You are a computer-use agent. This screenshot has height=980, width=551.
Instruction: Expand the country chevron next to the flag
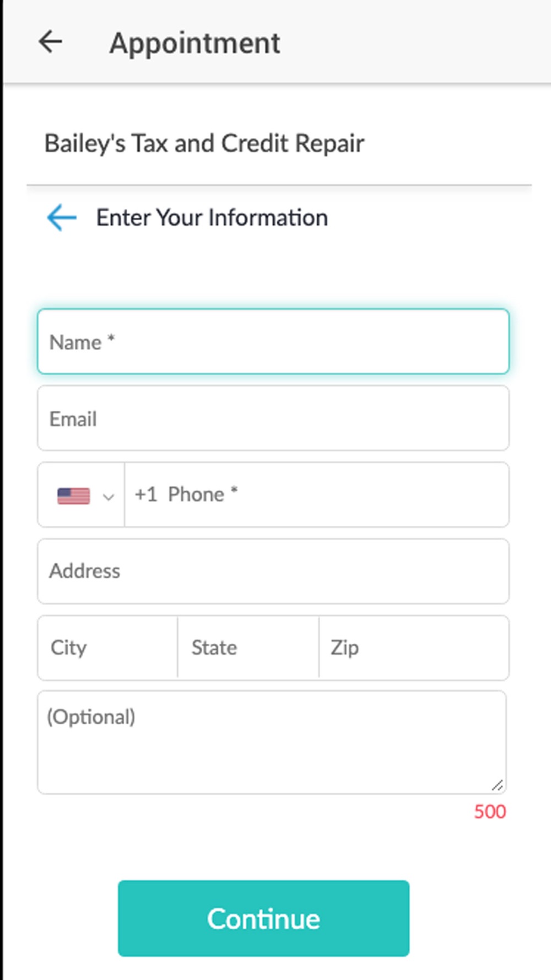point(108,497)
